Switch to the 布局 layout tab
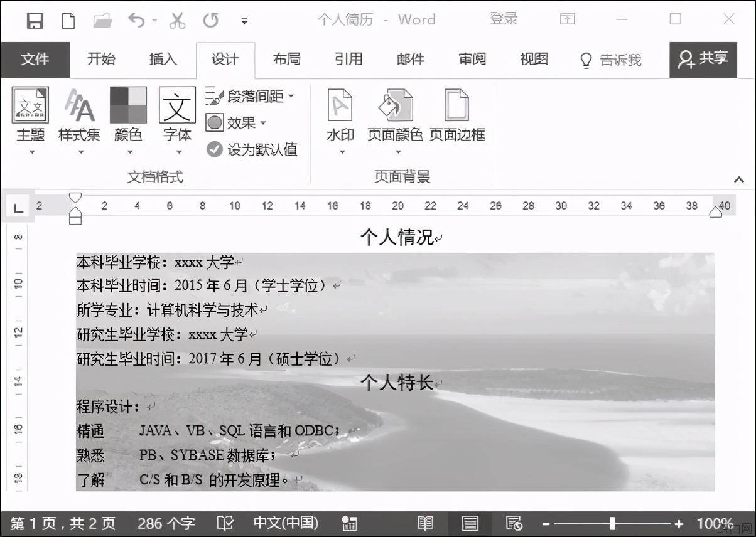Screen dimensions: 756x537 [286, 60]
